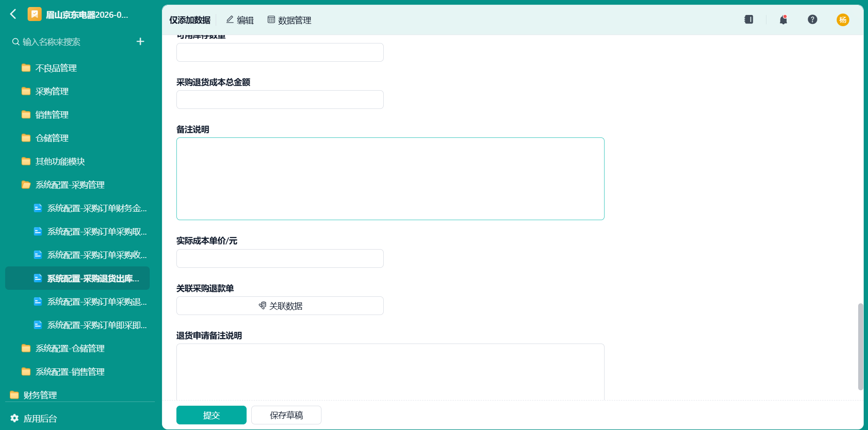Open the user avatar 杨
The width and height of the screenshot is (868, 430).
(x=843, y=20)
